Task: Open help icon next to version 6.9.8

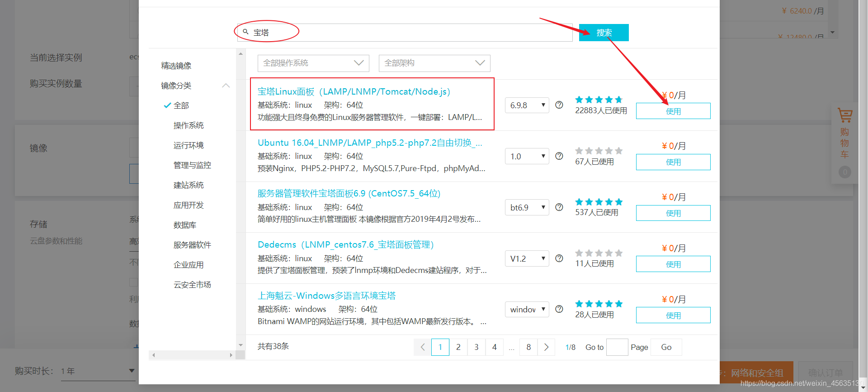Action: click(559, 105)
